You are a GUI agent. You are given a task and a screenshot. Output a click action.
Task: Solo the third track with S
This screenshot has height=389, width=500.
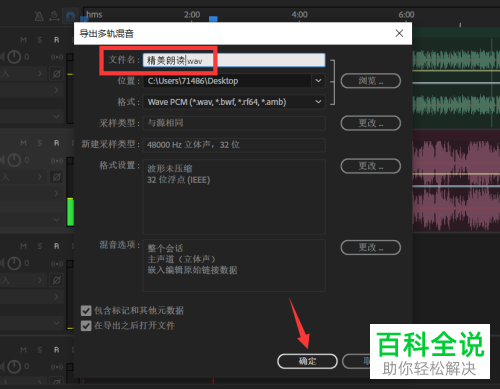click(x=40, y=246)
